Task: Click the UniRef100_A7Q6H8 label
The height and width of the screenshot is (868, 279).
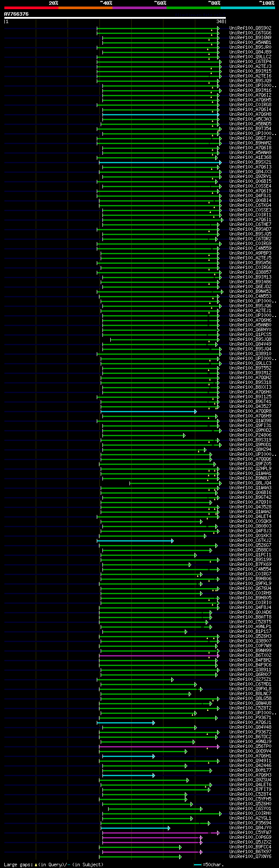Action: click(x=250, y=114)
